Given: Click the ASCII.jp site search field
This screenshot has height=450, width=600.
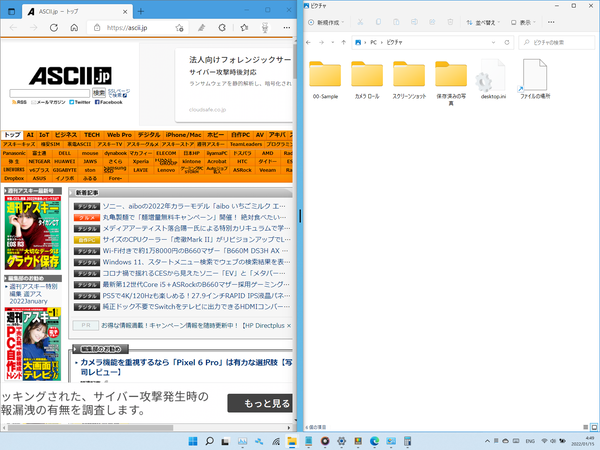Looking at the screenshot, I should [50, 93].
